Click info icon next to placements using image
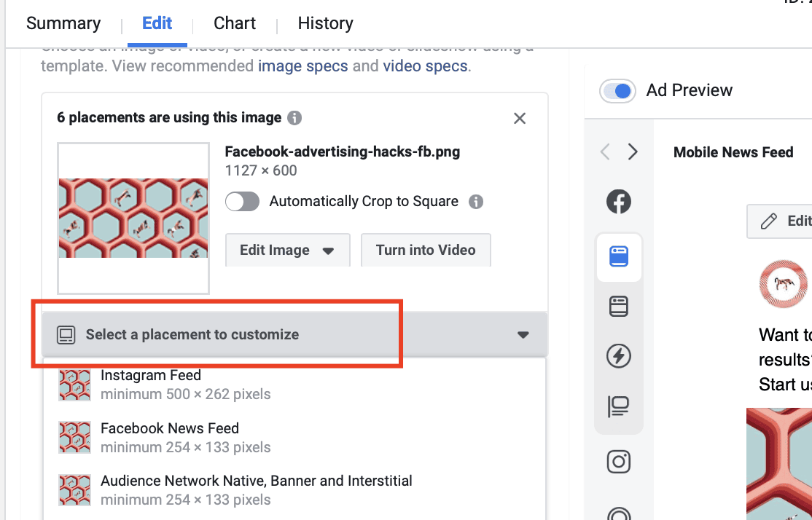Image resolution: width=812 pixels, height=520 pixels. click(294, 118)
